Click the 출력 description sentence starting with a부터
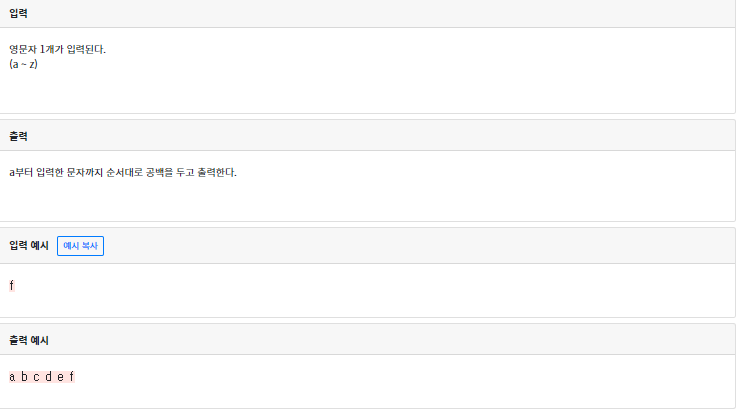 pyautogui.click(x=122, y=172)
